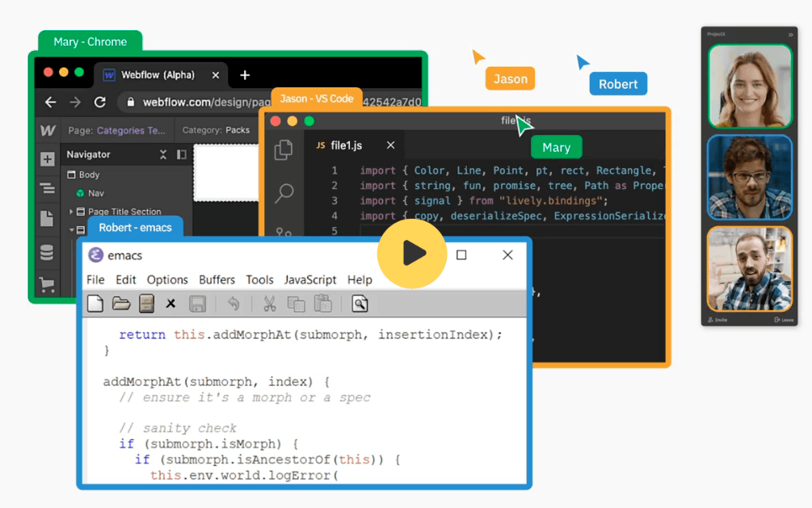Select the Mary - Chrome window label
The height and width of the screenshot is (508, 812).
(x=90, y=41)
